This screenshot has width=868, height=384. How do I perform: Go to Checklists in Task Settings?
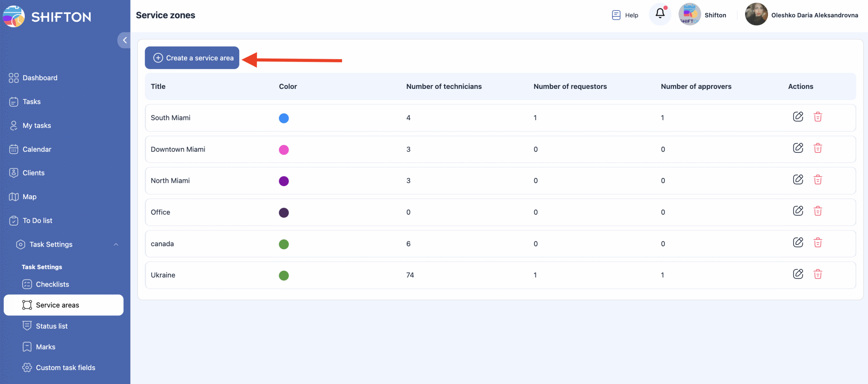(52, 285)
